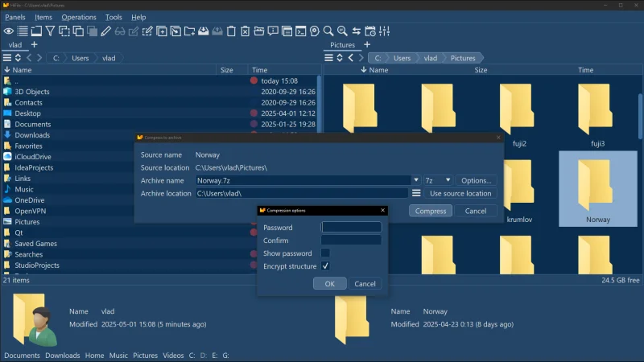
Task: Click the glasses viewer icon
Action: tap(120, 31)
